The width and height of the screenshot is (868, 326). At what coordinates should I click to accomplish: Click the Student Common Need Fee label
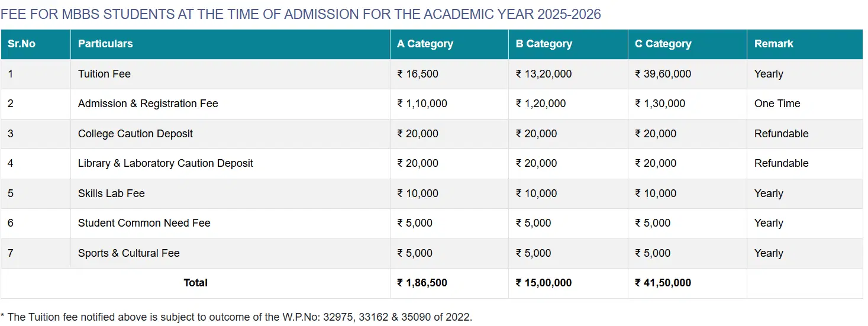(x=144, y=223)
